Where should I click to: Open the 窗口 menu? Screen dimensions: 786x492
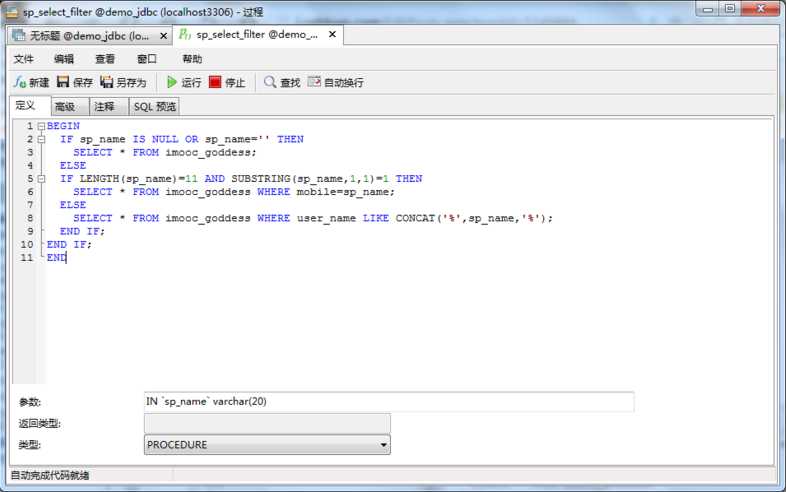coord(147,59)
